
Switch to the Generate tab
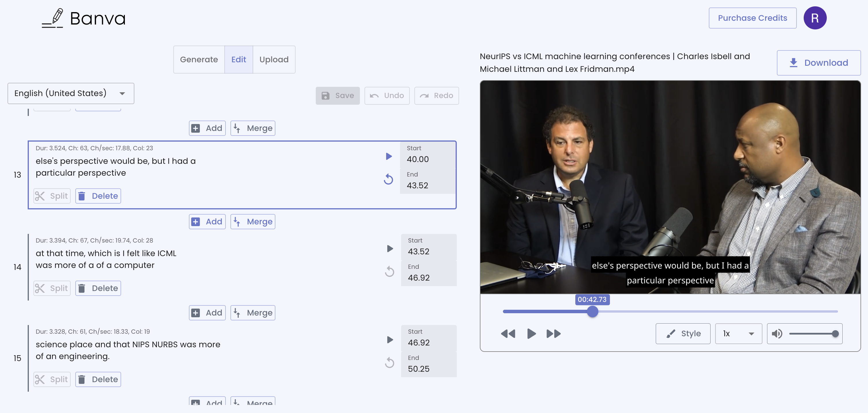click(x=199, y=60)
